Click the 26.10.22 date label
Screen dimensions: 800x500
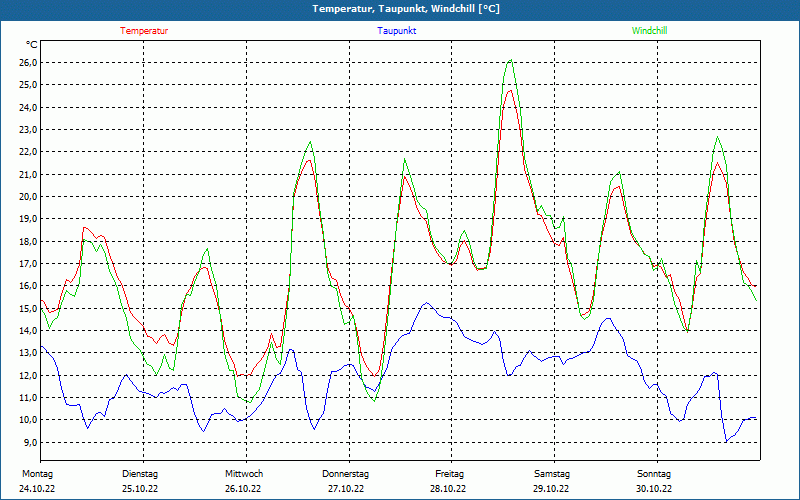243,489
